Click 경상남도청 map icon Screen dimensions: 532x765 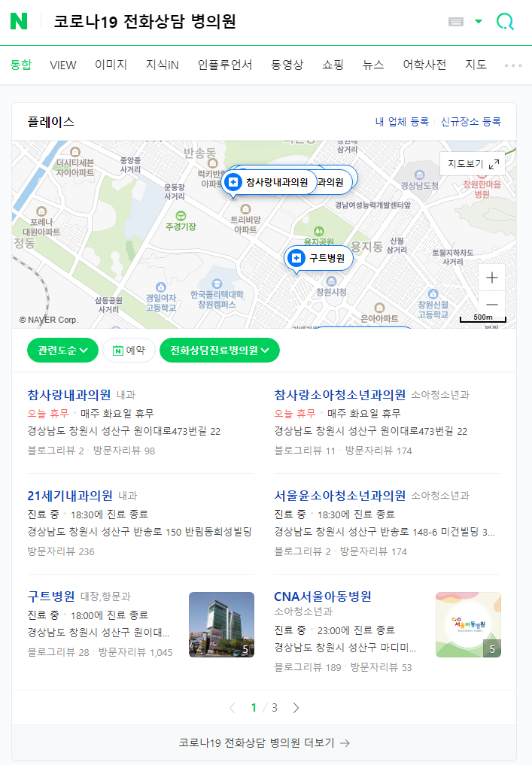point(420,175)
